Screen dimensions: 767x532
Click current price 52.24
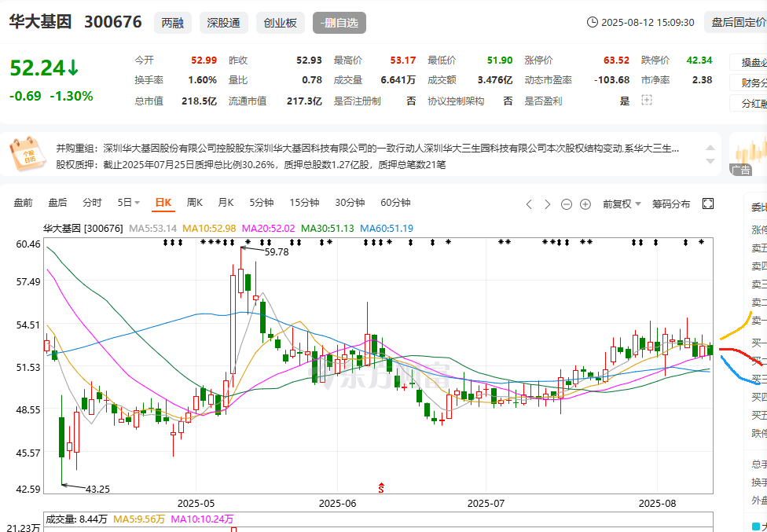[37, 68]
